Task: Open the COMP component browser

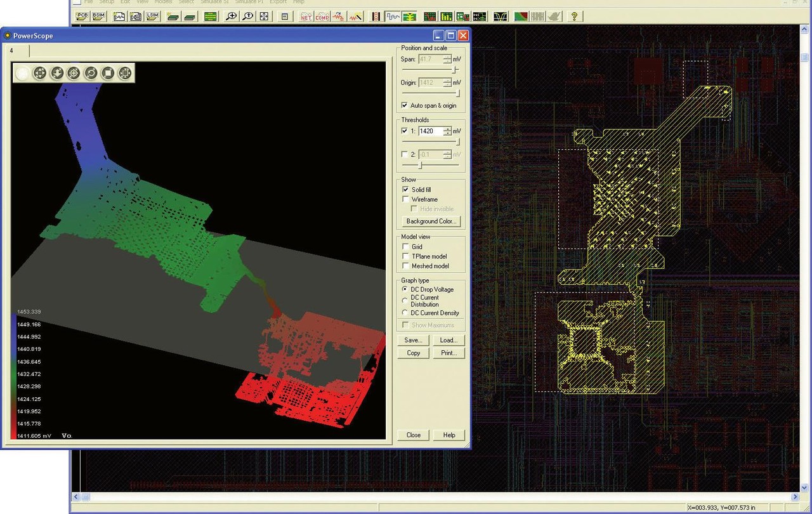Action: click(322, 16)
